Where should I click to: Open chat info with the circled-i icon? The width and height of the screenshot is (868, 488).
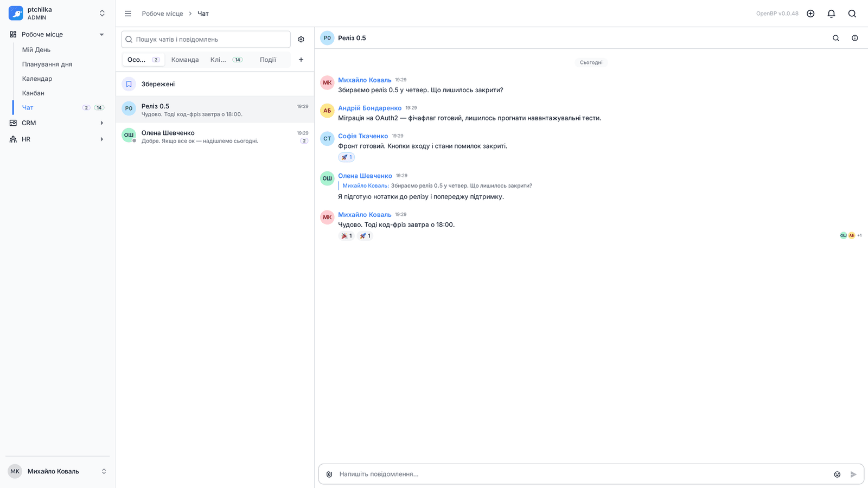point(855,38)
